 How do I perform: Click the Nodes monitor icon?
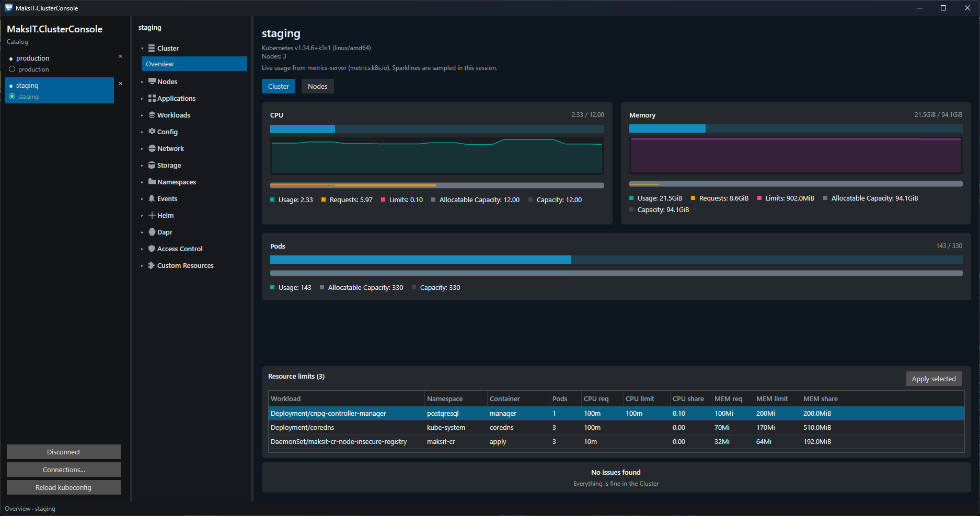[152, 81]
